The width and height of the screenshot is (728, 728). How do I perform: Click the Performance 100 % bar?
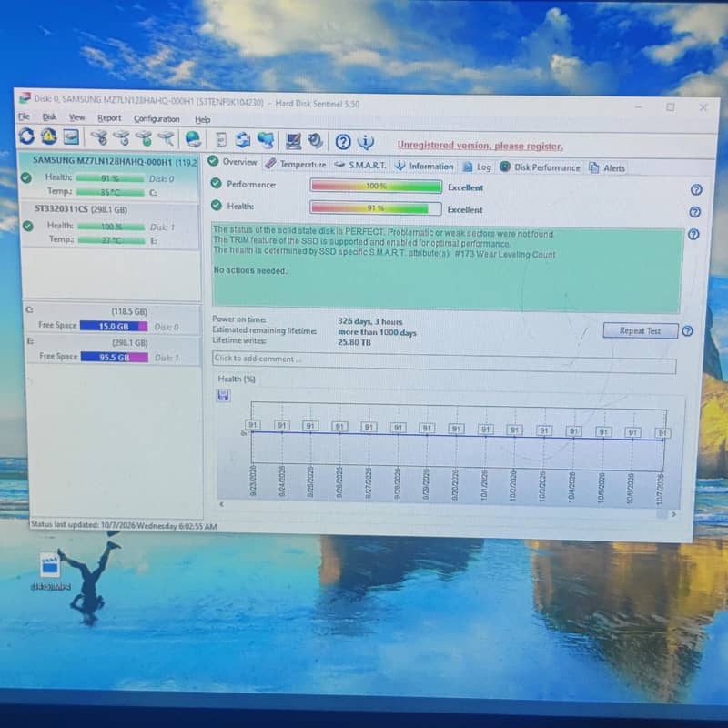pyautogui.click(x=376, y=187)
